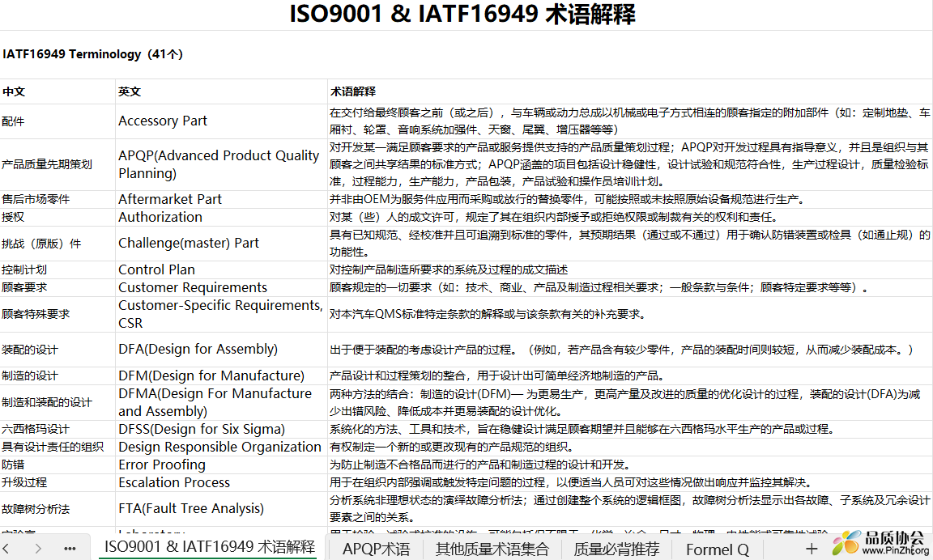Select the Customer-Specific Requirements, CSR cell
Screen dimensions: 933x560
point(221,314)
